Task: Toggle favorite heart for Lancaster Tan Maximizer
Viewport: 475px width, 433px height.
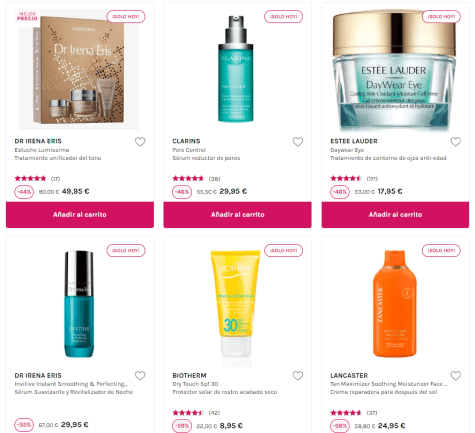Action: pyautogui.click(x=456, y=376)
